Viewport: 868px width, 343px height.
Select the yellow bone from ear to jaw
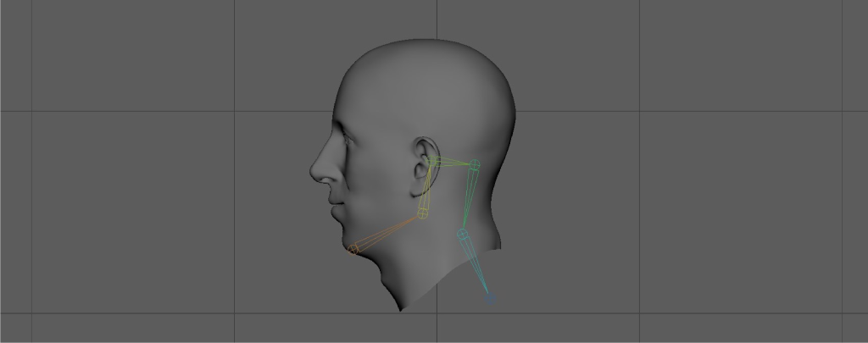(427, 187)
